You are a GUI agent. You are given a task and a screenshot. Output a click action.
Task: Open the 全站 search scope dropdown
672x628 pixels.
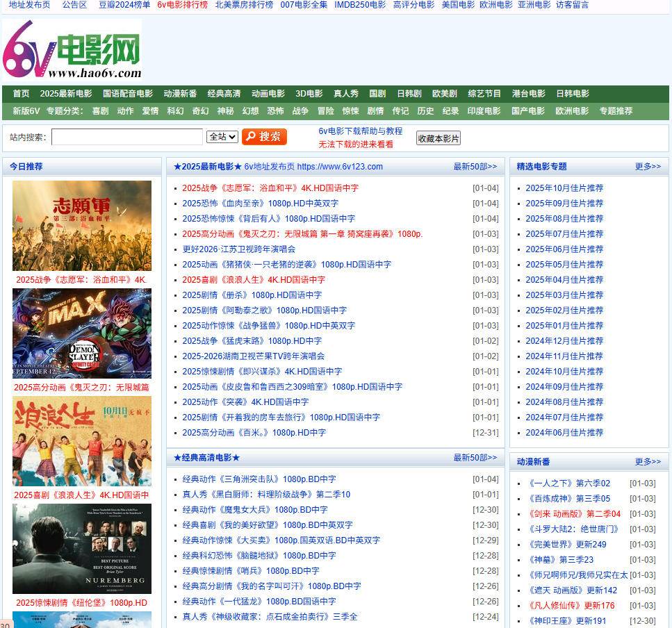[222, 137]
